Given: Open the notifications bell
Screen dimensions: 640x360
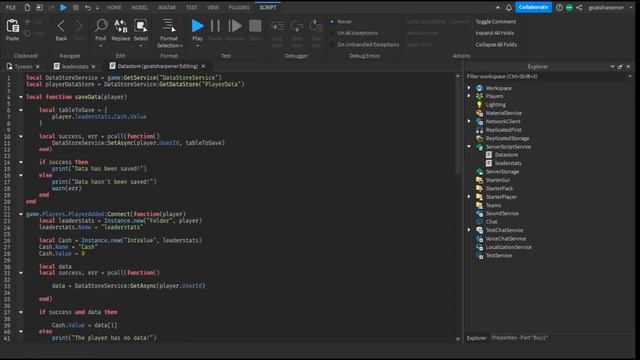Looking at the screenshot, I should (x=509, y=7).
